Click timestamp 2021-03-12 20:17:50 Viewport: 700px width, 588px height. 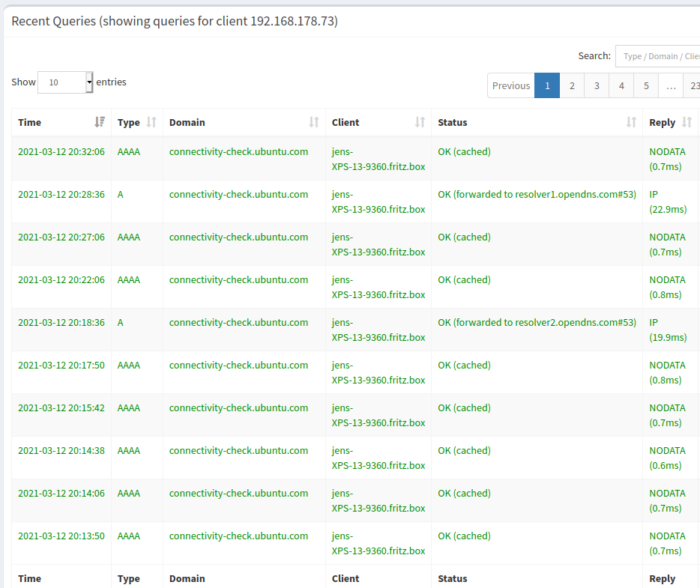point(61,365)
